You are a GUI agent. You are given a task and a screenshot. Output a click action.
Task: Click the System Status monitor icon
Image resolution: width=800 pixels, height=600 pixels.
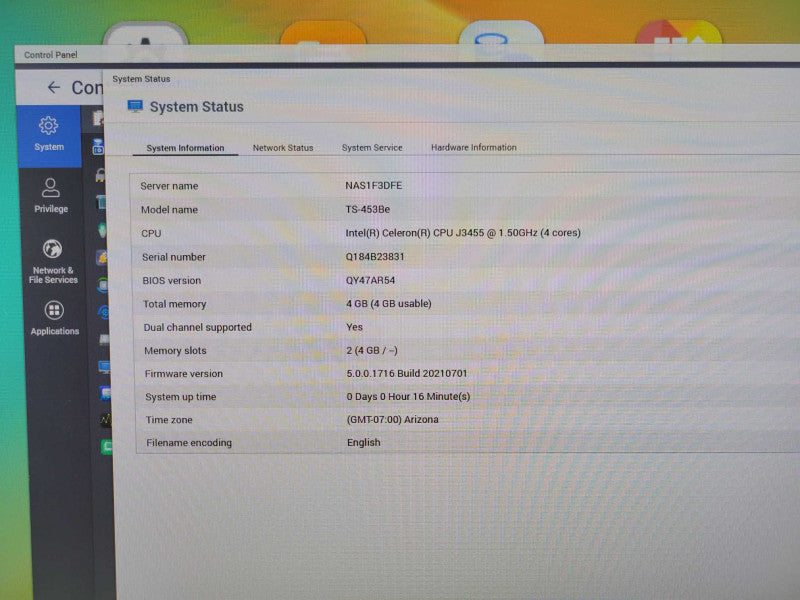(x=135, y=106)
